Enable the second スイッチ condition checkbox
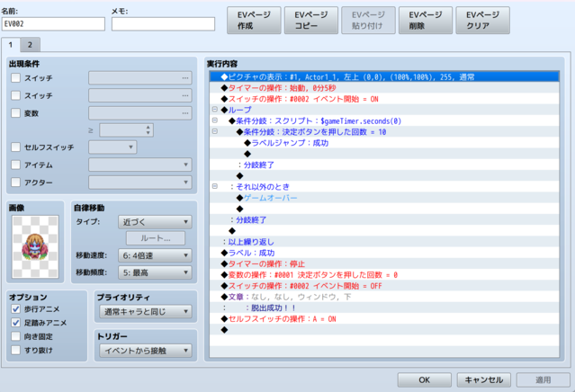575x392 pixels. point(15,95)
